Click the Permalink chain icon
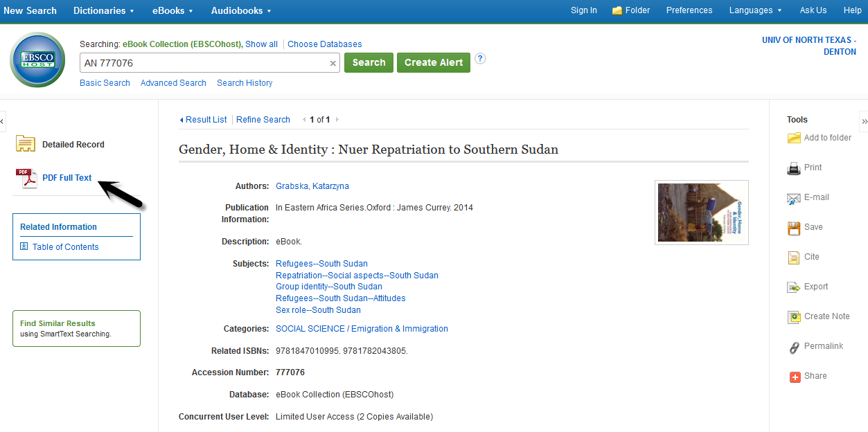Image resolution: width=868 pixels, height=432 pixels. [794, 348]
